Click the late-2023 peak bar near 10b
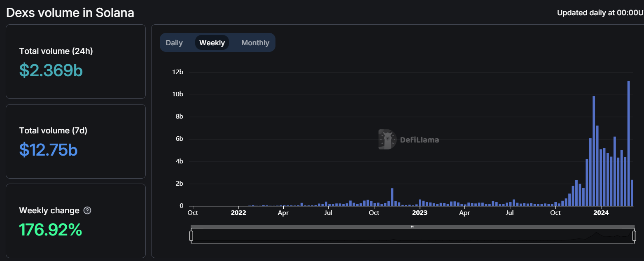Image resolution: width=644 pixels, height=261 pixels. pos(594,151)
